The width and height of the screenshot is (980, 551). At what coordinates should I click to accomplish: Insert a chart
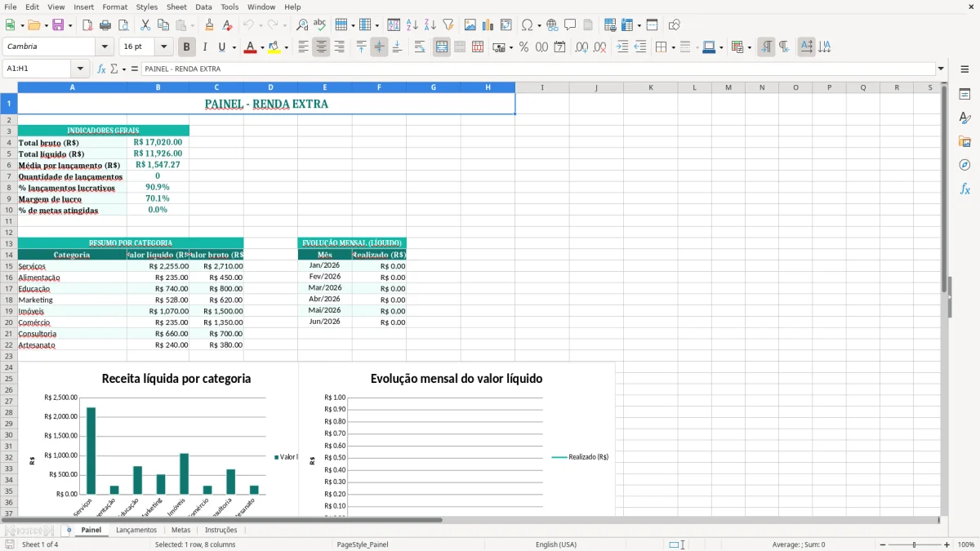tap(488, 25)
